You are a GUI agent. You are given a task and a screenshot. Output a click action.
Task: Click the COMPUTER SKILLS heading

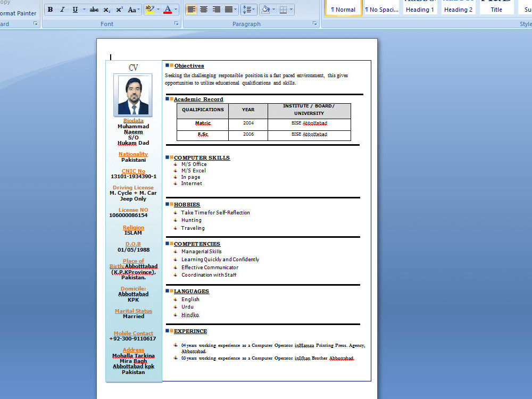coord(202,158)
